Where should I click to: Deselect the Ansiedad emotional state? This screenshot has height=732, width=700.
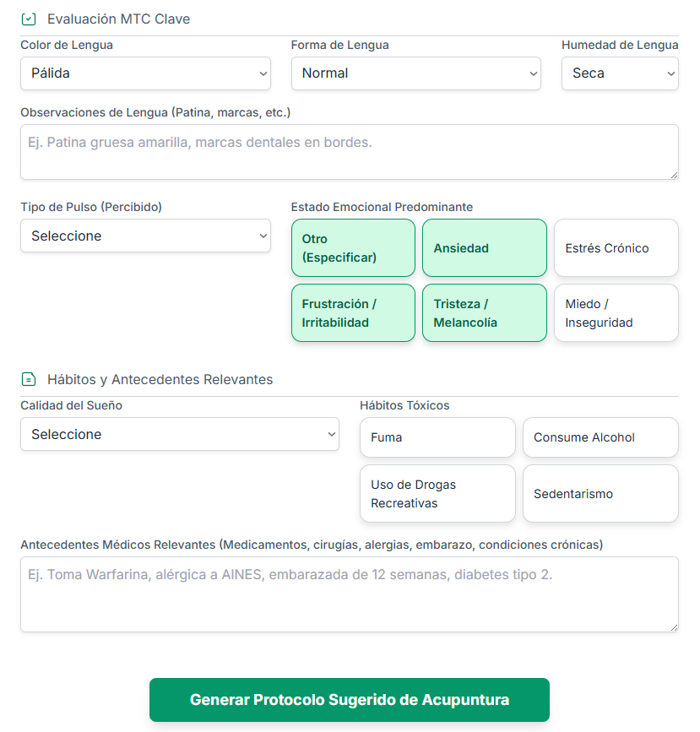pos(484,247)
